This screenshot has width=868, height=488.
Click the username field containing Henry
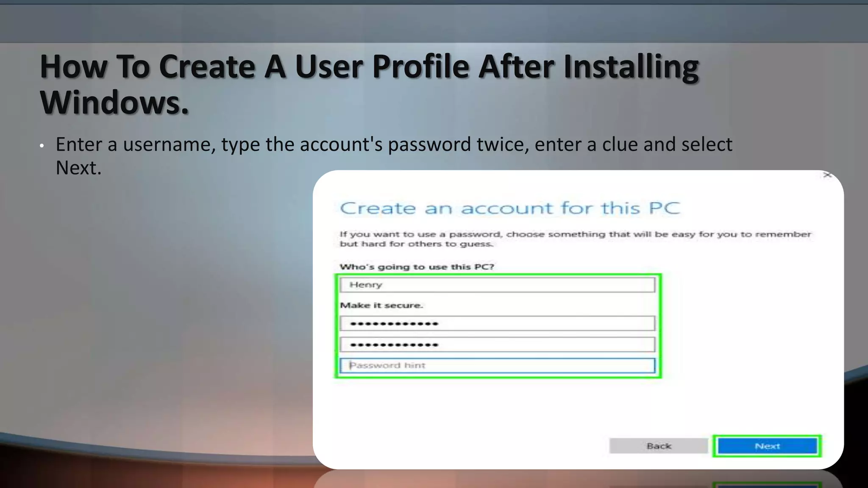[x=497, y=285]
